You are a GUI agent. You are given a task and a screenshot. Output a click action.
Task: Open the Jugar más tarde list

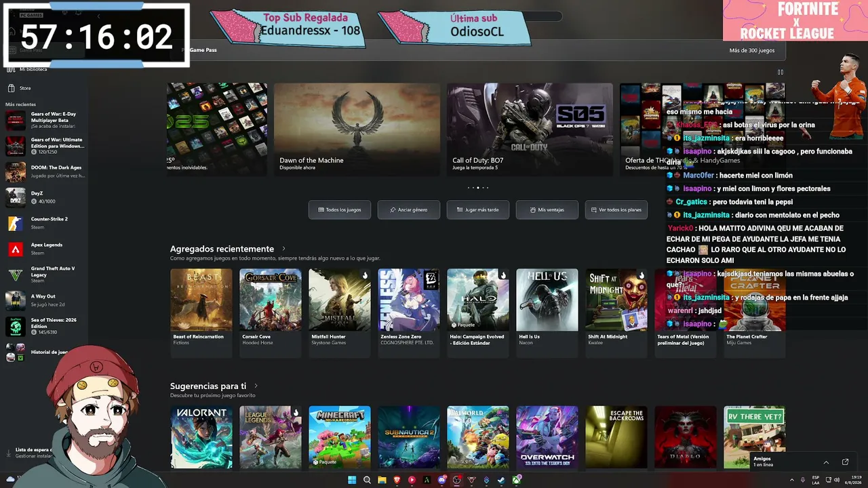(x=478, y=210)
